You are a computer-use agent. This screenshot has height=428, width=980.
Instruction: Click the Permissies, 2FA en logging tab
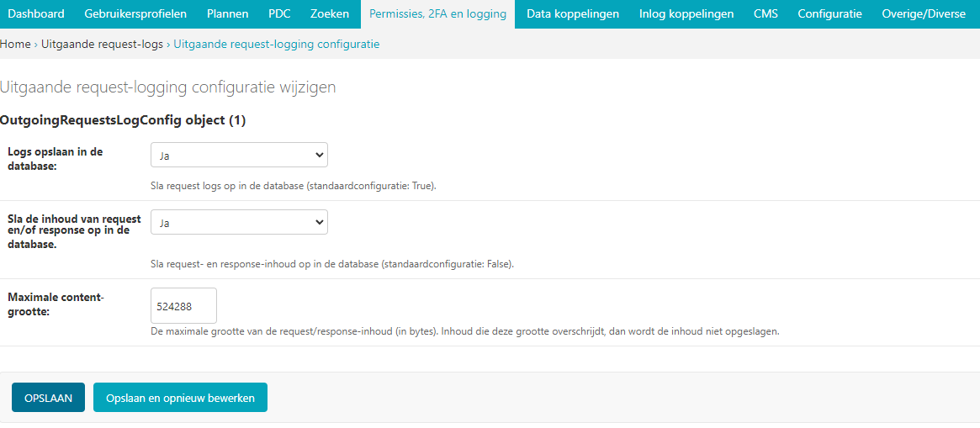[x=437, y=13]
